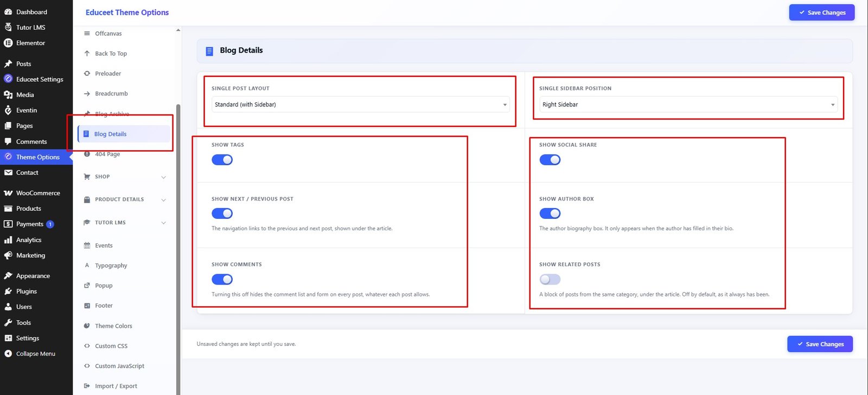Open the 404 Page options tab
868x395 pixels.
124,154
